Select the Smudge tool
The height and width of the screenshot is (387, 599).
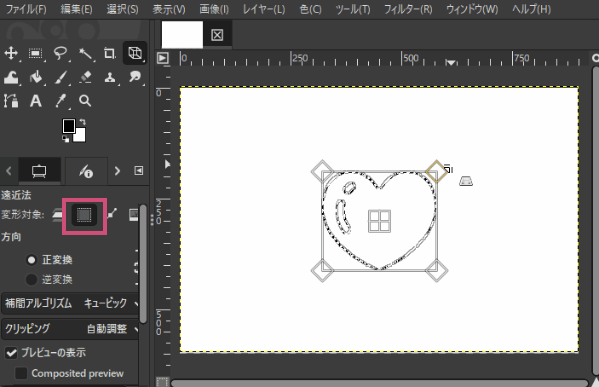point(135,78)
